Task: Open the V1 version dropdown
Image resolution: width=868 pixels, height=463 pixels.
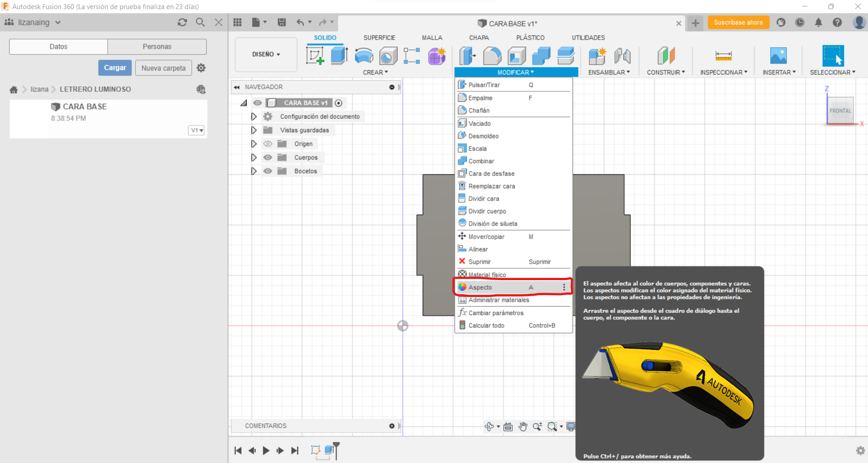Action: tap(197, 131)
